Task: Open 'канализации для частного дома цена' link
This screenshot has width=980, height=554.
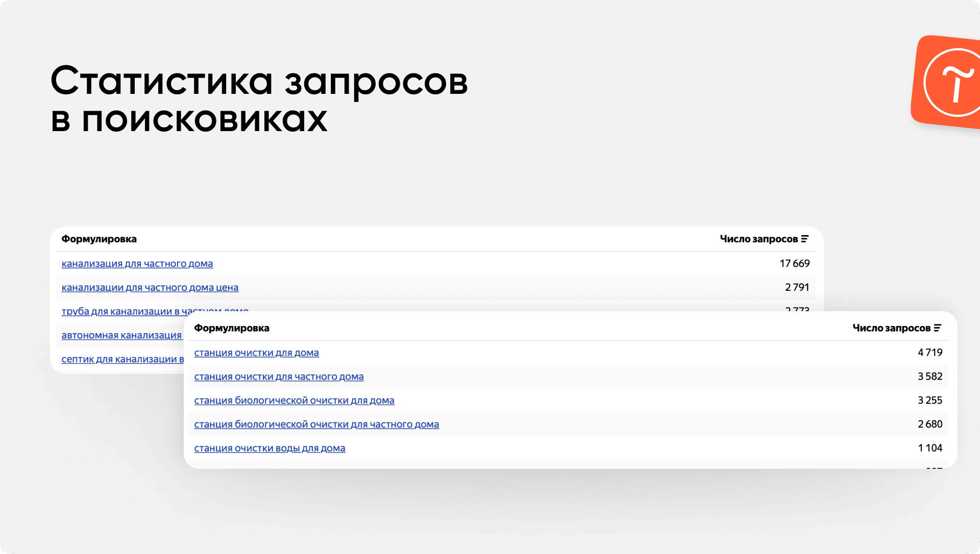Action: click(150, 288)
